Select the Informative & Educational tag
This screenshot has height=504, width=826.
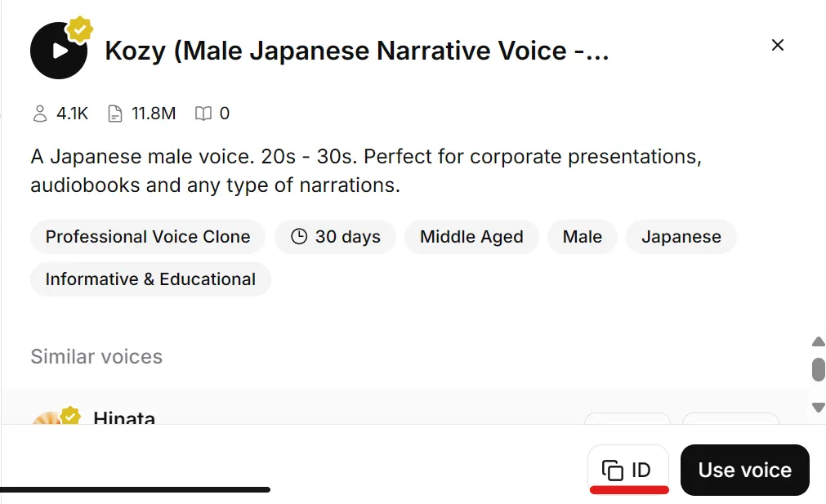(150, 279)
